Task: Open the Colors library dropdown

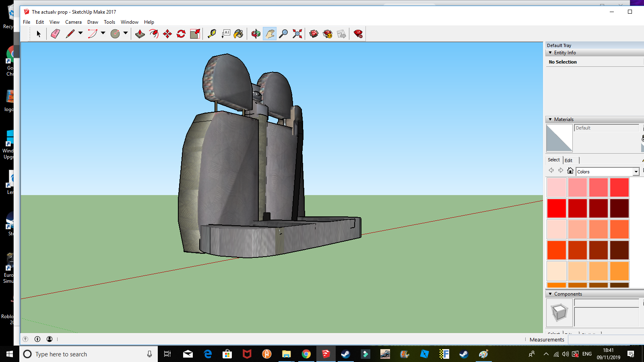Action: (x=636, y=172)
